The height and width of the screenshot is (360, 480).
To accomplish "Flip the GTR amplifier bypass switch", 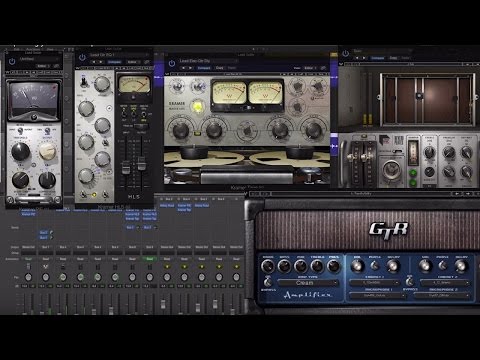I will click(x=267, y=282).
